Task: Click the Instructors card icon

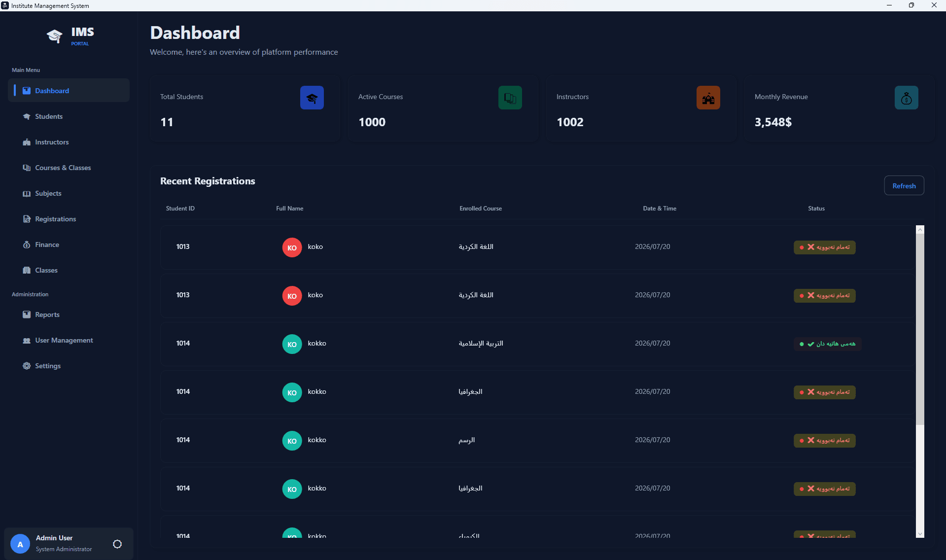Action: (708, 98)
